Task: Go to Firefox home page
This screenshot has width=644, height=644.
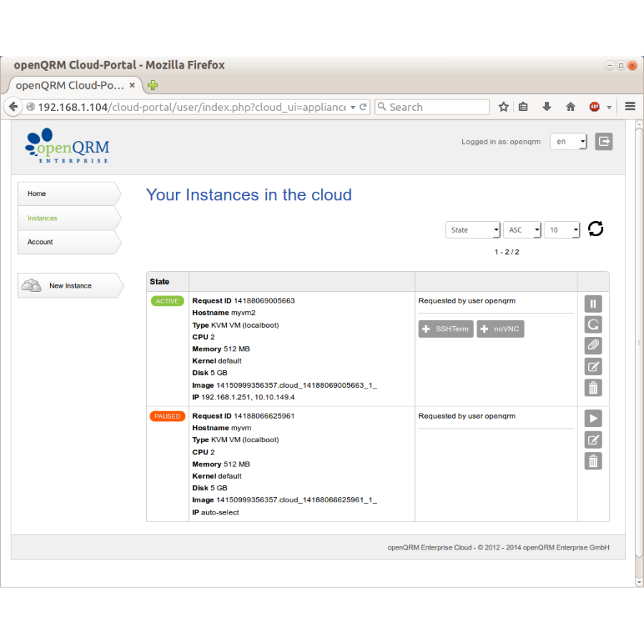Action: pyautogui.click(x=570, y=107)
